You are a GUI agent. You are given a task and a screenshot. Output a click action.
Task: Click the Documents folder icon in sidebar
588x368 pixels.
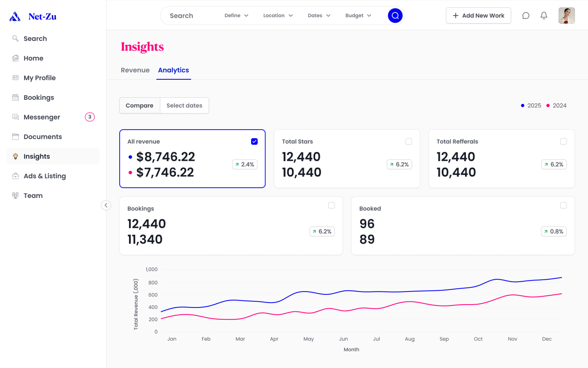pos(16,137)
